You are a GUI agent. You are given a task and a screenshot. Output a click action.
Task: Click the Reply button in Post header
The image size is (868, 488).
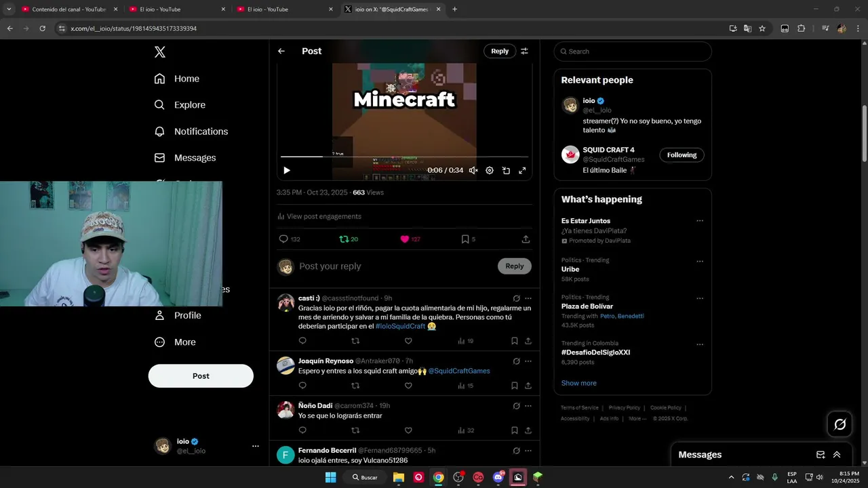point(500,52)
